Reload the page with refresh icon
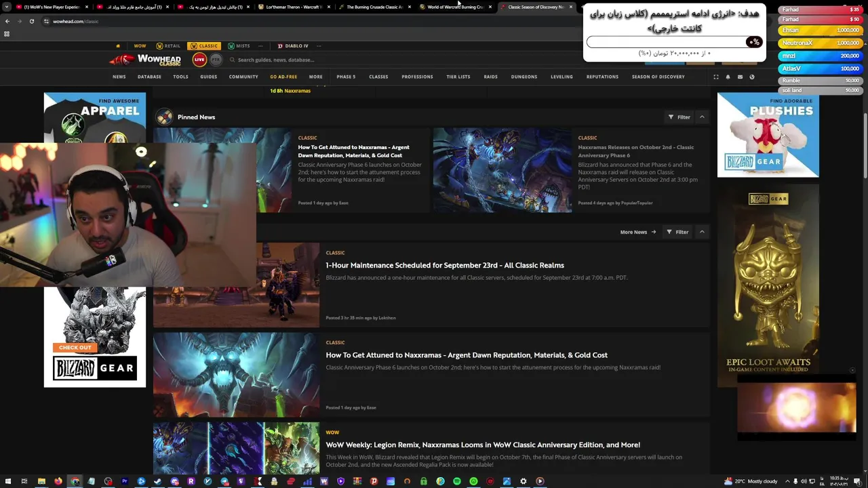Image resolution: width=868 pixels, height=488 pixels. 31,21
